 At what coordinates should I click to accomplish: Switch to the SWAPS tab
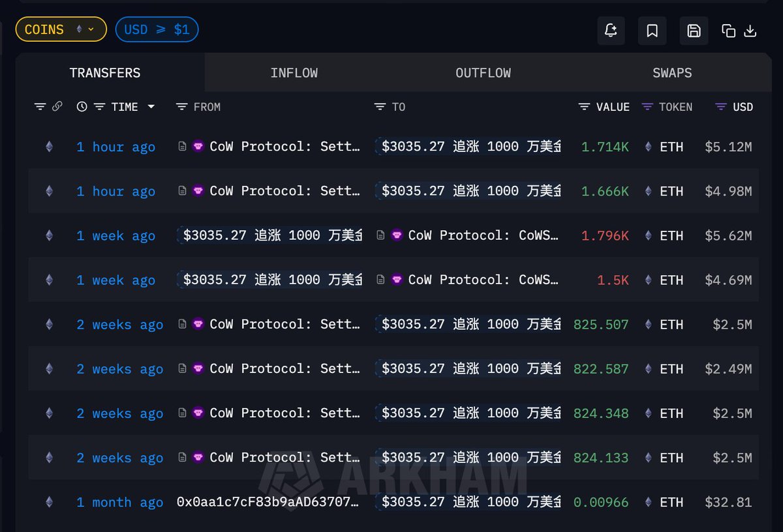point(671,73)
